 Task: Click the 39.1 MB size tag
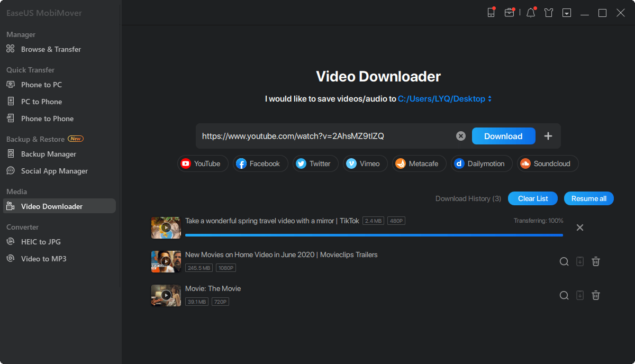197,302
